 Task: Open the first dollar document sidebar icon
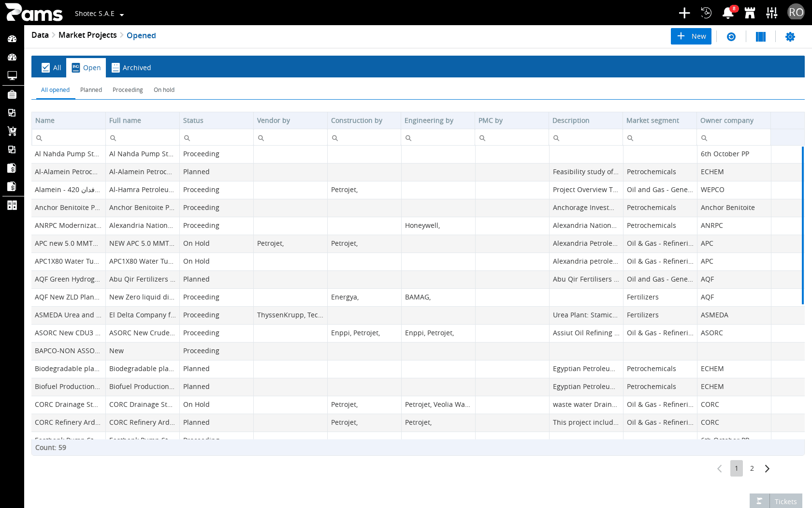(x=12, y=168)
